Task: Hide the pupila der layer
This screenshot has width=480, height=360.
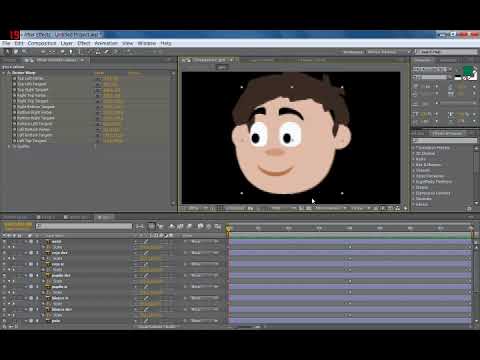Action: tap(5, 276)
